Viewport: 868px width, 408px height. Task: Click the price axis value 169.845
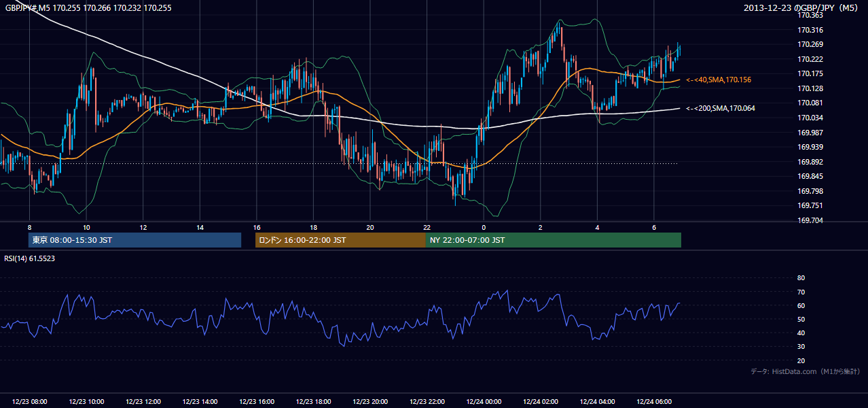pyautogui.click(x=810, y=177)
